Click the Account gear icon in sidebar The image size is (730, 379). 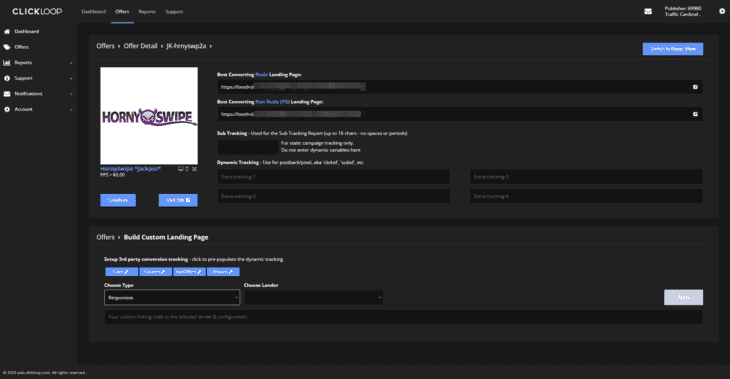pos(7,109)
